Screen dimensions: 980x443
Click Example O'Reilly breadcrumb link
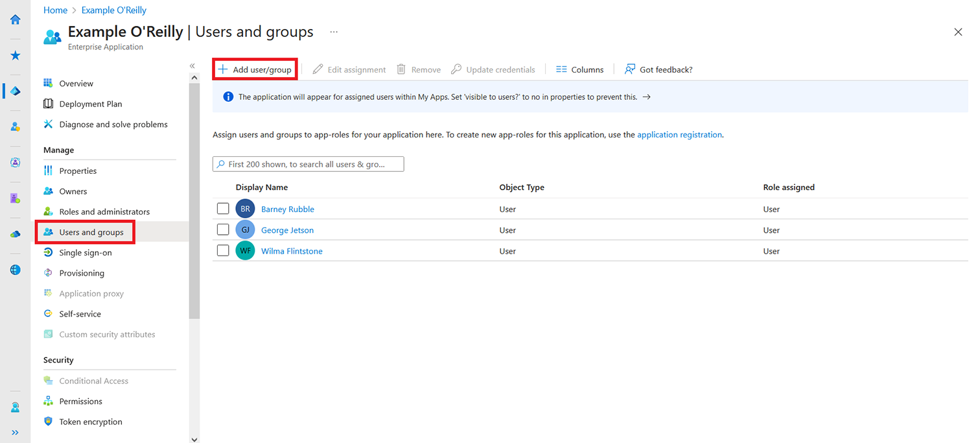(114, 10)
